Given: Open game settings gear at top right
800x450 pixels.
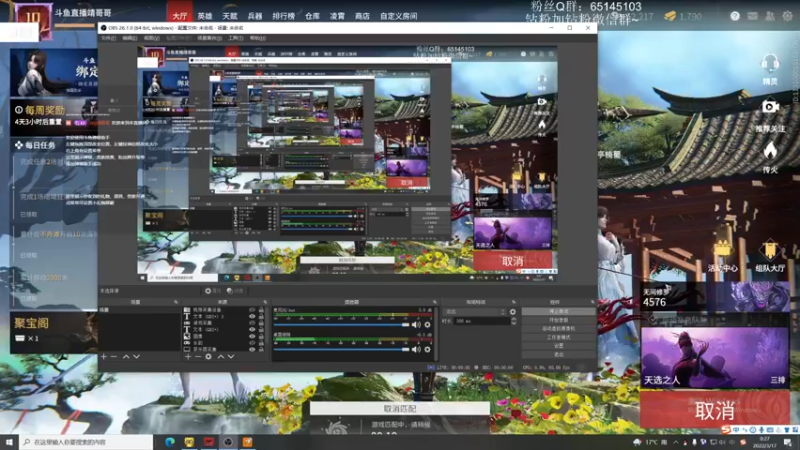Looking at the screenshot, I should pos(788,16).
